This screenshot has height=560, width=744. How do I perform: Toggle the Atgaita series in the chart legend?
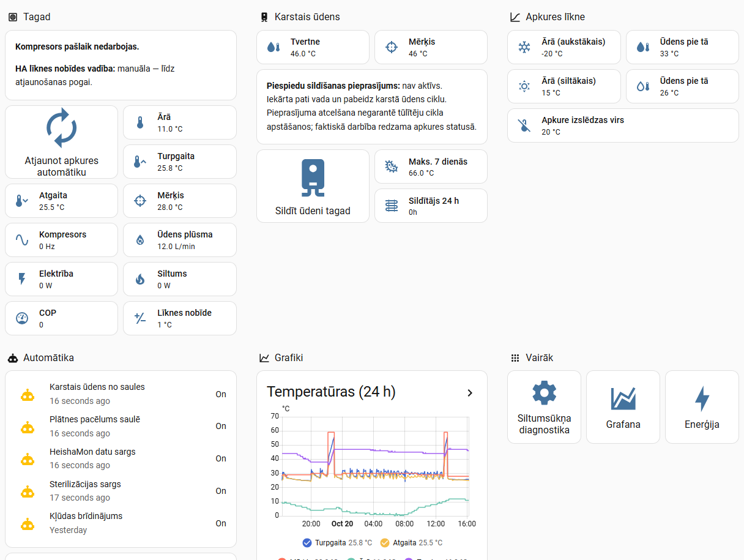[x=411, y=543]
